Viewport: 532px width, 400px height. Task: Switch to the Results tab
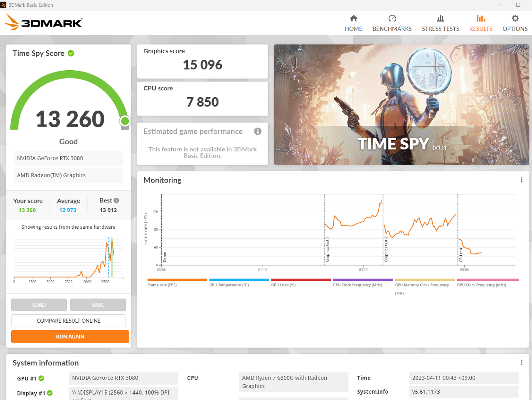[480, 23]
